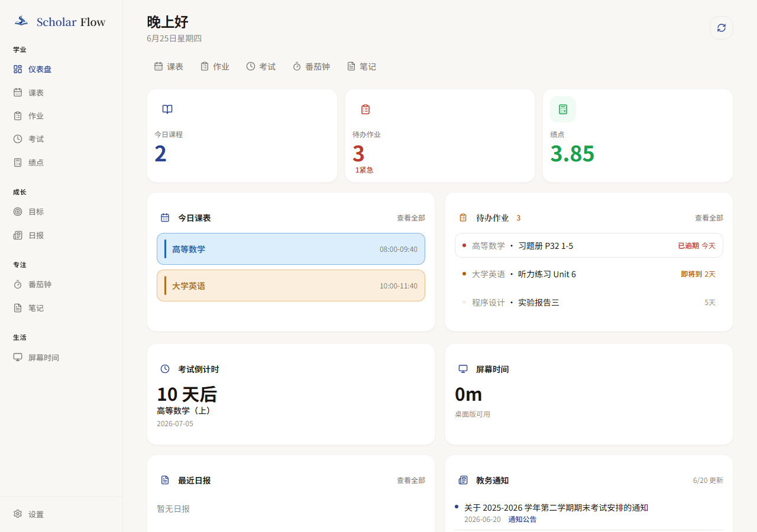Open homework 习题册 P32 1-5
The height and width of the screenshot is (532, 757).
589,245
